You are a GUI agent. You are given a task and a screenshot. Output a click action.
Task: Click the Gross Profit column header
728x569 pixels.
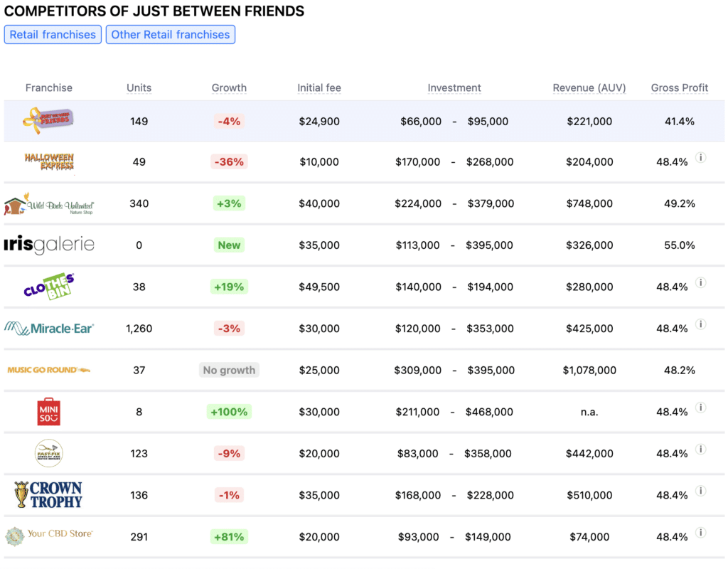[679, 87]
